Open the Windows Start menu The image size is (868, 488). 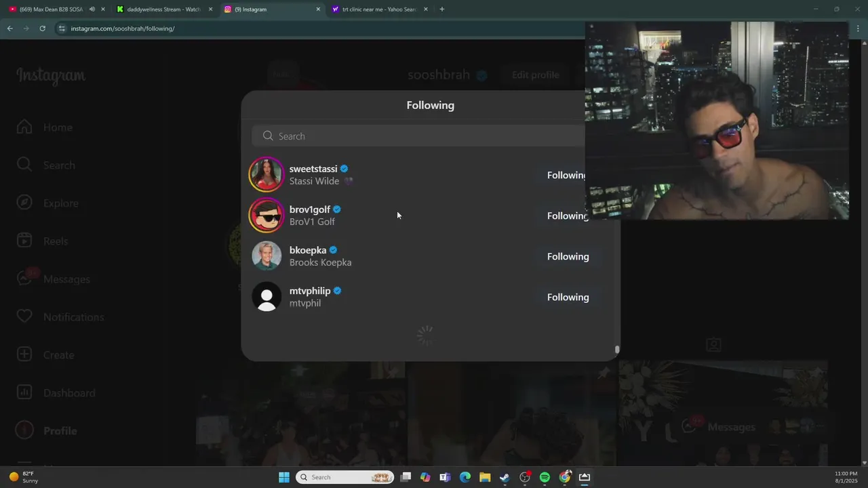pos(284,477)
